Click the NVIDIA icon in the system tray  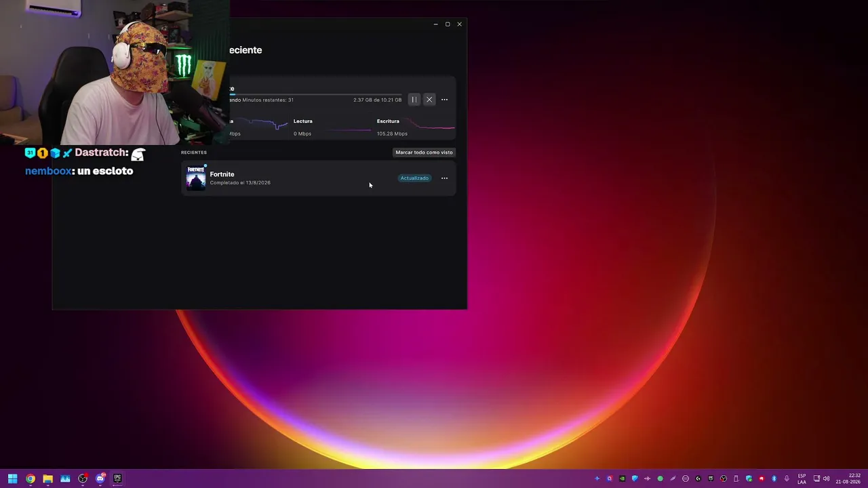click(622, 479)
